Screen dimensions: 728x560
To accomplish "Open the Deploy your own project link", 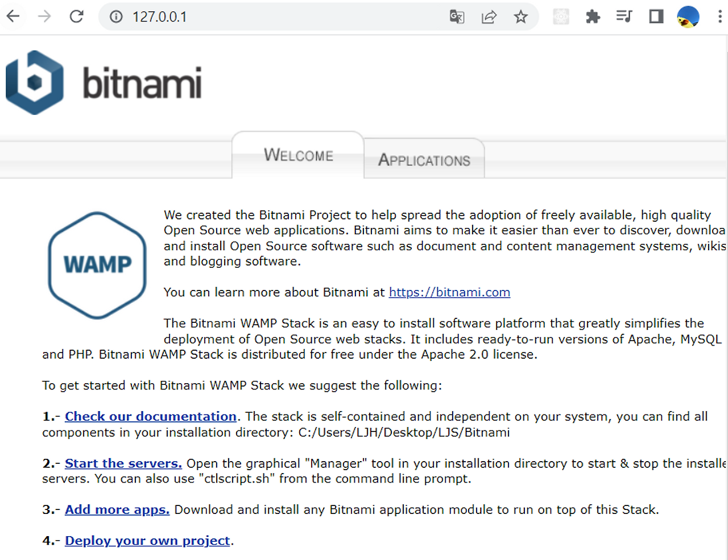I will click(x=147, y=541).
